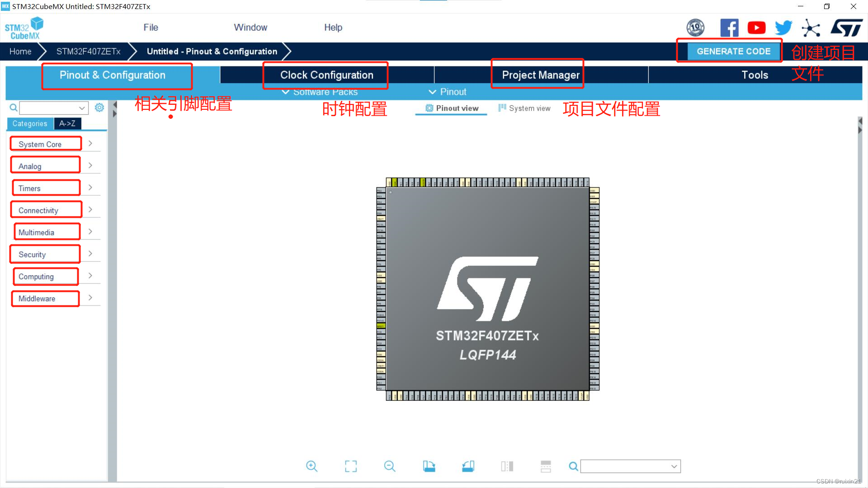
Task: Expand the Connectivity category
Action: [90, 210]
